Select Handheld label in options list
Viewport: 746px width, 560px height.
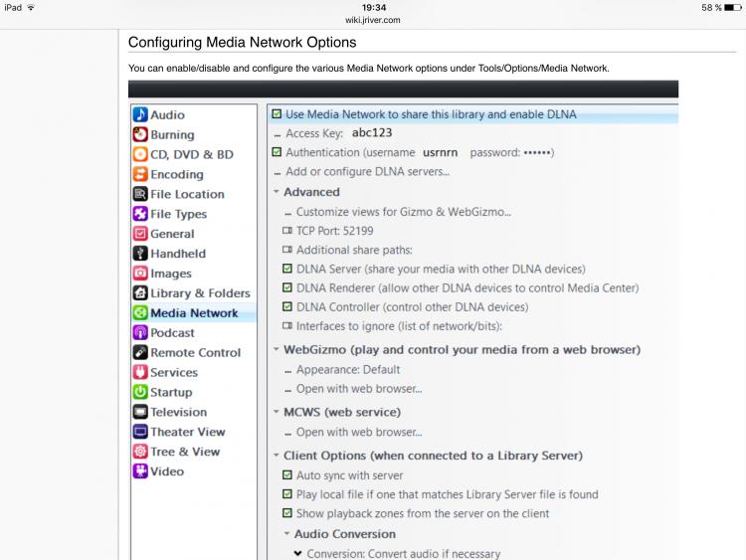click(x=178, y=254)
